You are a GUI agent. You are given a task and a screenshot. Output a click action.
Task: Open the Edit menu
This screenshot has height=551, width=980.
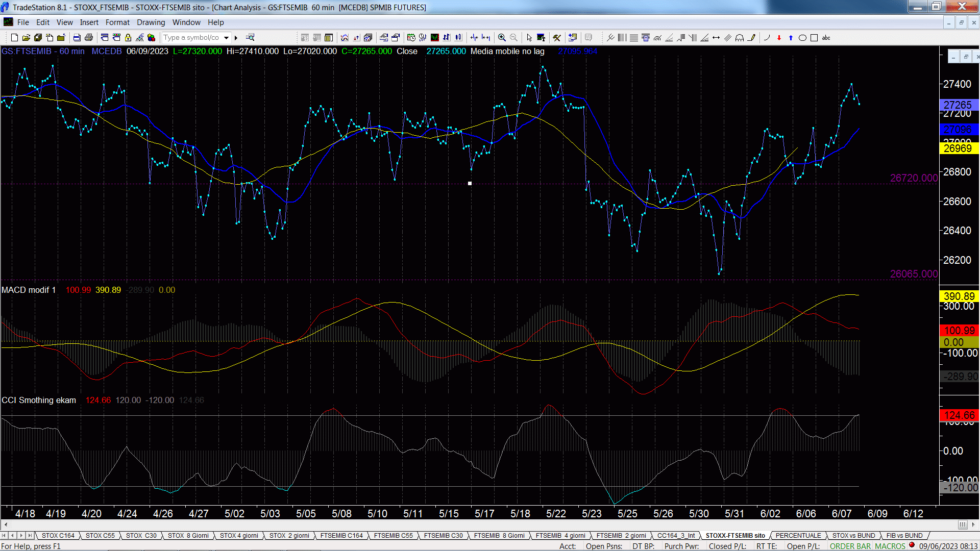click(x=43, y=22)
